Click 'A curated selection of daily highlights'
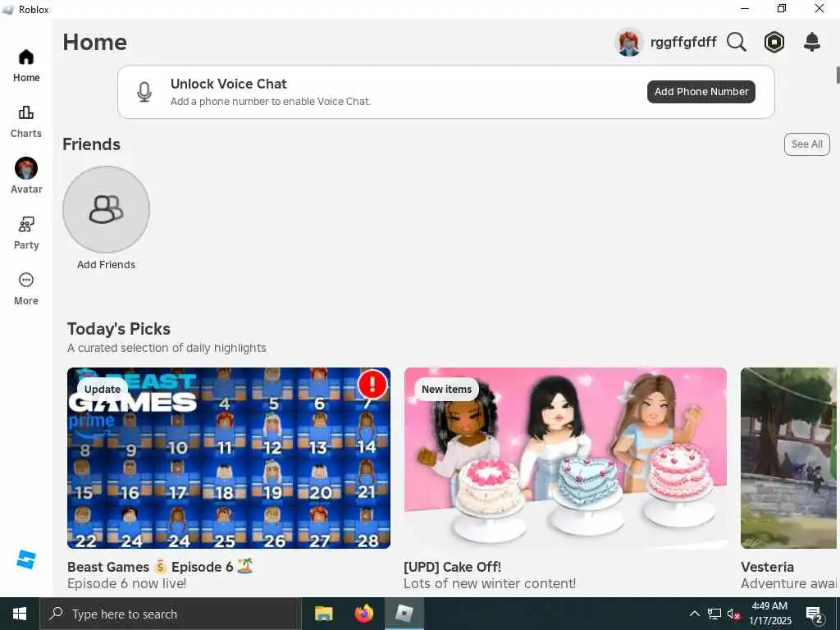This screenshot has width=840, height=630. pos(167,348)
